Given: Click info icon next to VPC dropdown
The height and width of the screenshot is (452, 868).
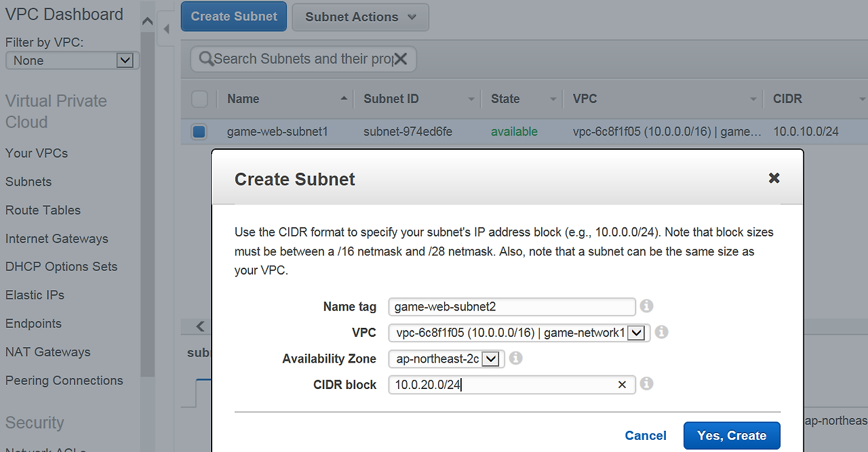Looking at the screenshot, I should point(662,332).
